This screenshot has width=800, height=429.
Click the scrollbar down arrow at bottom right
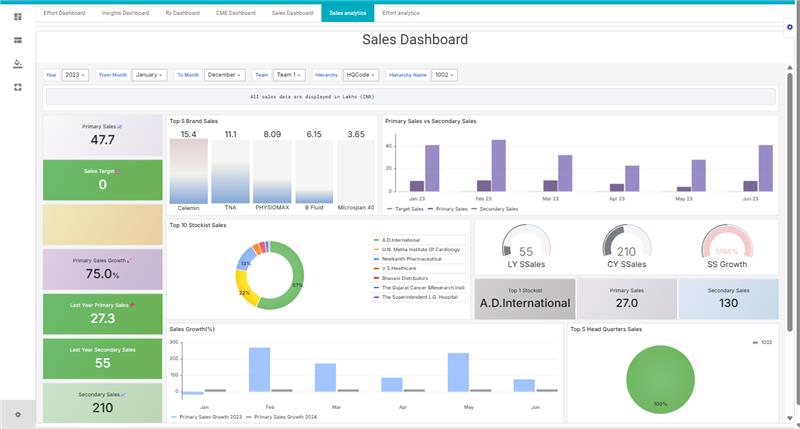click(790, 423)
